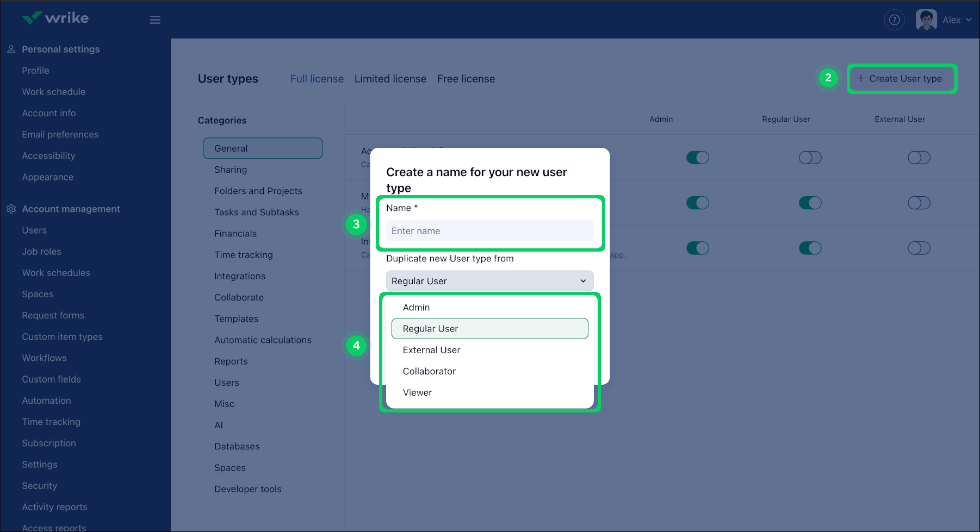
Task: Click the Account management gear icon
Action: (11, 209)
